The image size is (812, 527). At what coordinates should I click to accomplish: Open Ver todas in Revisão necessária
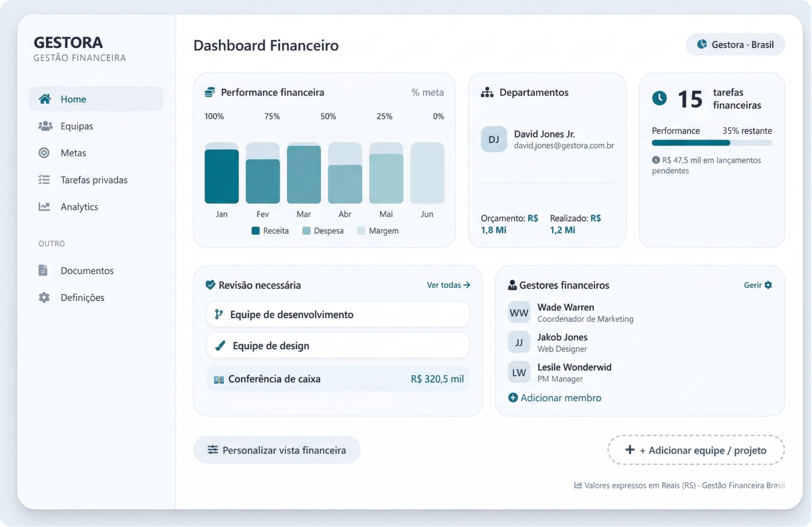pos(448,285)
